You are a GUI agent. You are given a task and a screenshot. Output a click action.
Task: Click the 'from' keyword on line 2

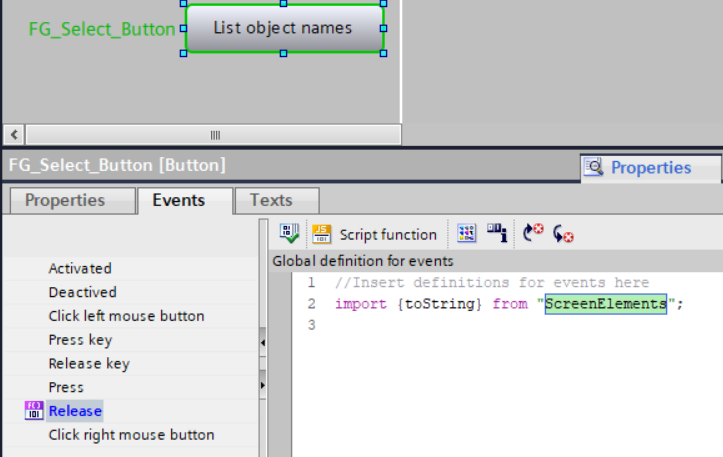(x=510, y=304)
